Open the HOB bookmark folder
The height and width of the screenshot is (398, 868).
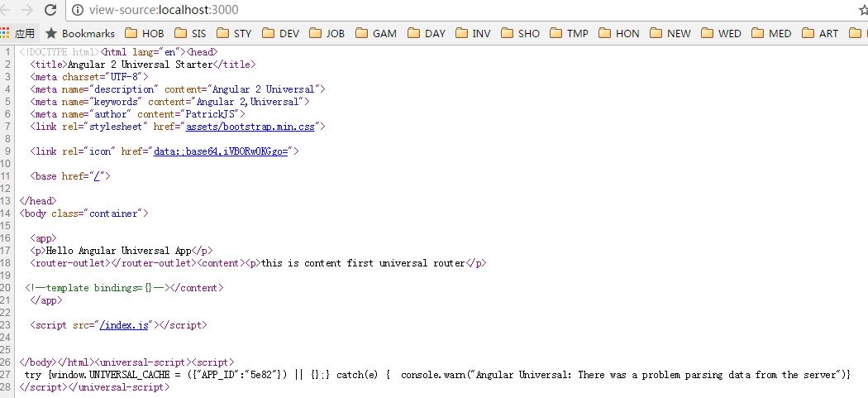pos(145,33)
